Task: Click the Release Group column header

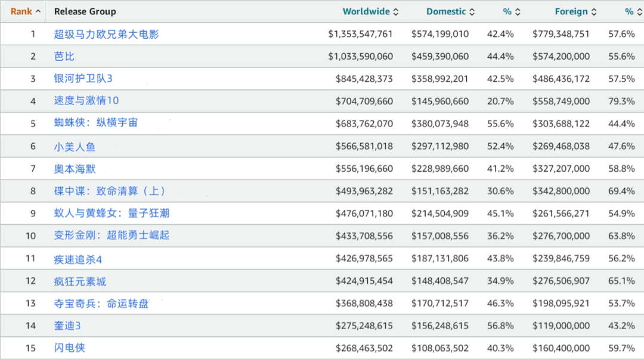Action: point(85,11)
